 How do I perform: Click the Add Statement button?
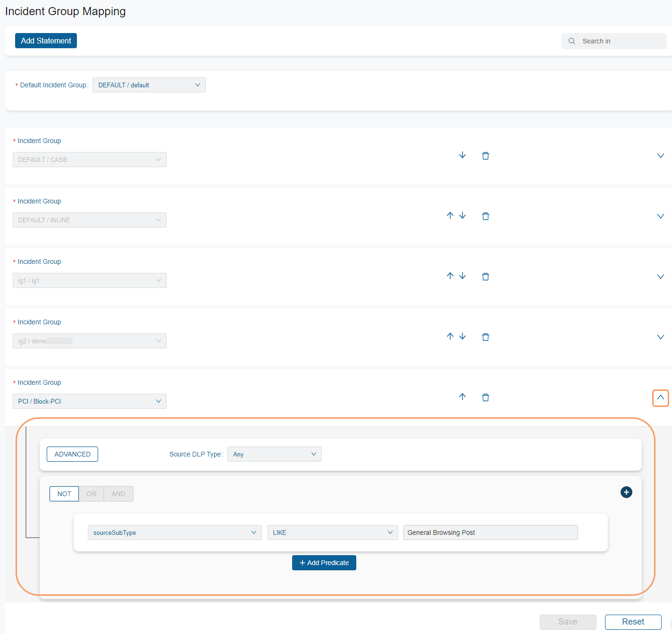(46, 41)
